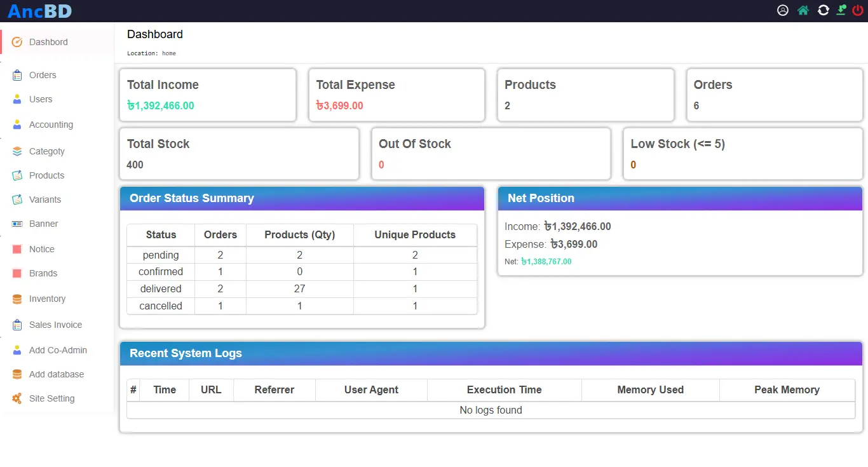Click the Location: home breadcrumb text
Viewport: 868px width, 467px height.
tap(151, 53)
